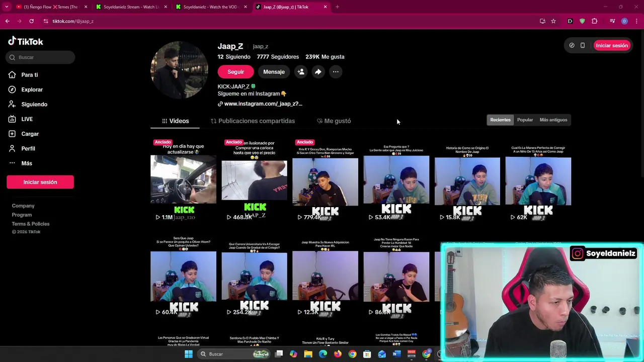Open the tab search dropdown arrow

click(7, 7)
